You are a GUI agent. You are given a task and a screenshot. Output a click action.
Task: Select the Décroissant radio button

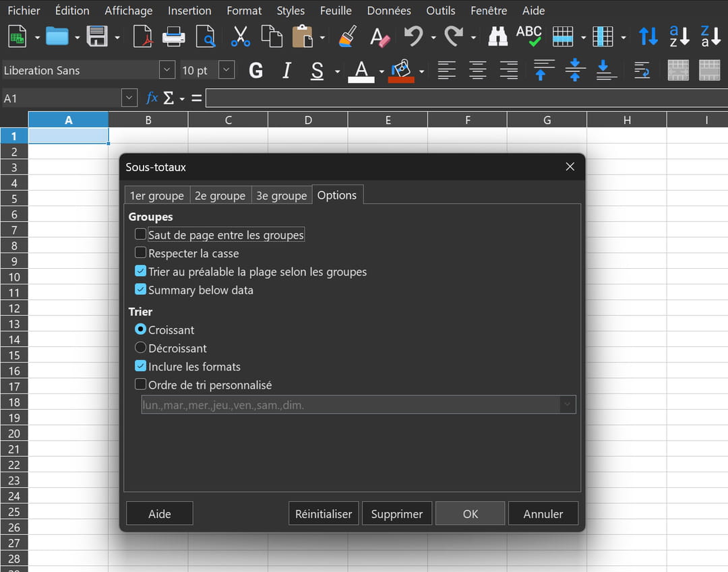pyautogui.click(x=141, y=348)
